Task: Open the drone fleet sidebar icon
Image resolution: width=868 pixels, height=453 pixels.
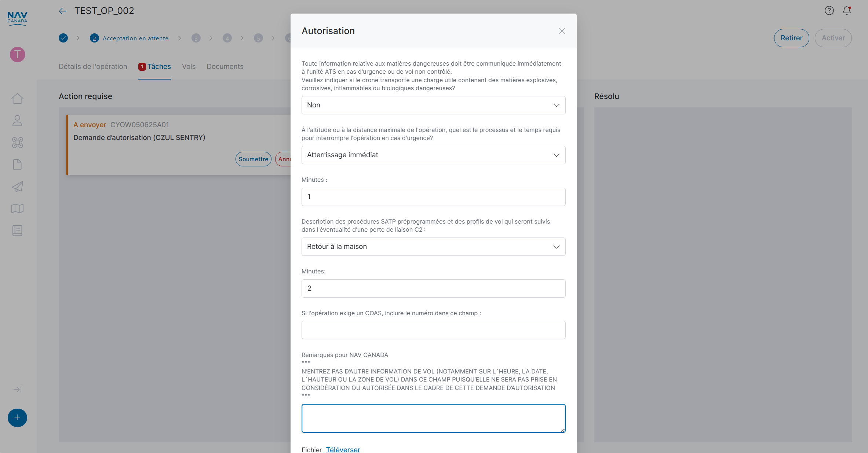Action: [17, 143]
